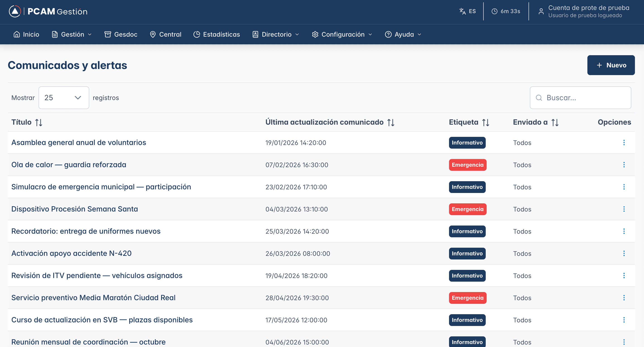Sort the table by Enviado a

(555, 122)
